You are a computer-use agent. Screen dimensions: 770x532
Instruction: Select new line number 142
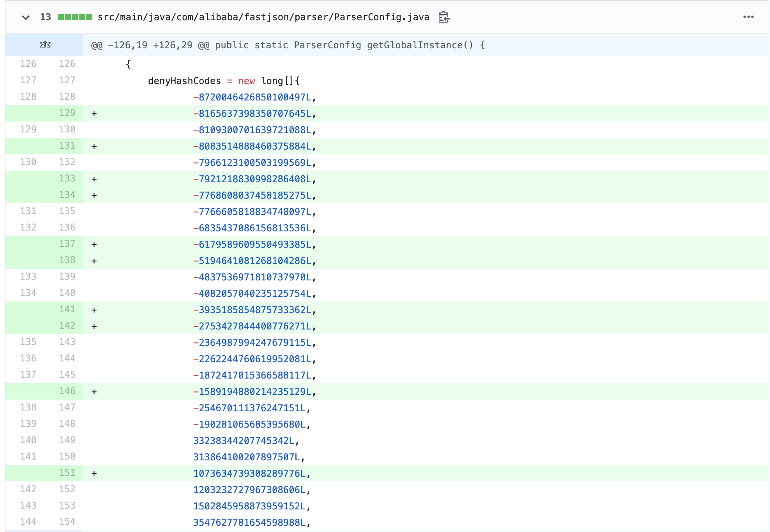coord(67,326)
